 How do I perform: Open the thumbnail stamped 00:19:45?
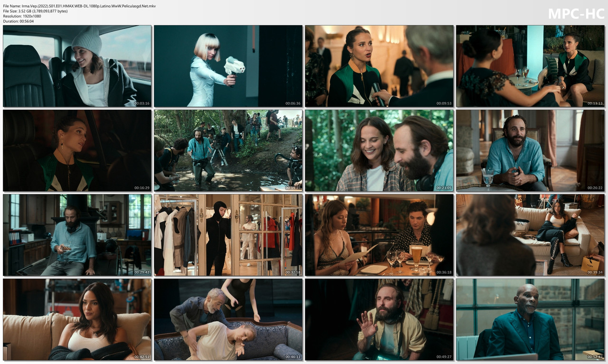click(228, 150)
